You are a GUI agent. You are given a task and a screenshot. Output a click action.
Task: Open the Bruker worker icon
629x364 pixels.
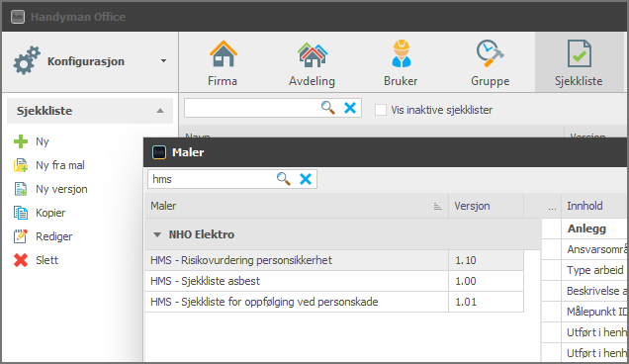point(402,53)
